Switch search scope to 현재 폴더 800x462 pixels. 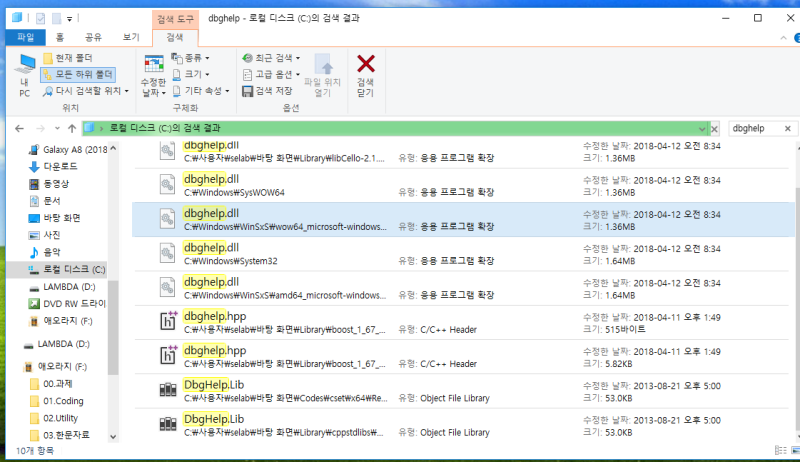pyautogui.click(x=74, y=58)
